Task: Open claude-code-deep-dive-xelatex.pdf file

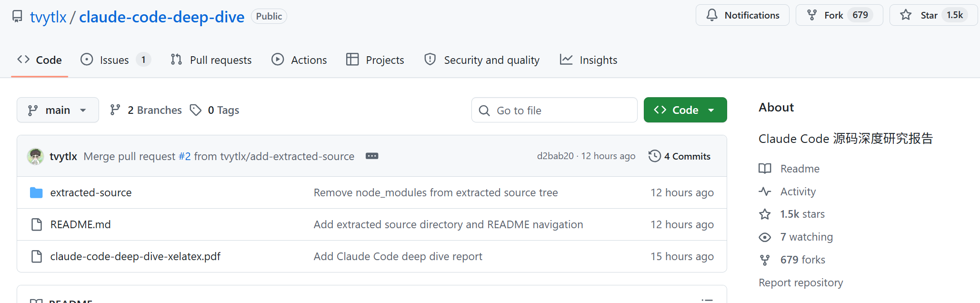Action: pyautogui.click(x=135, y=256)
